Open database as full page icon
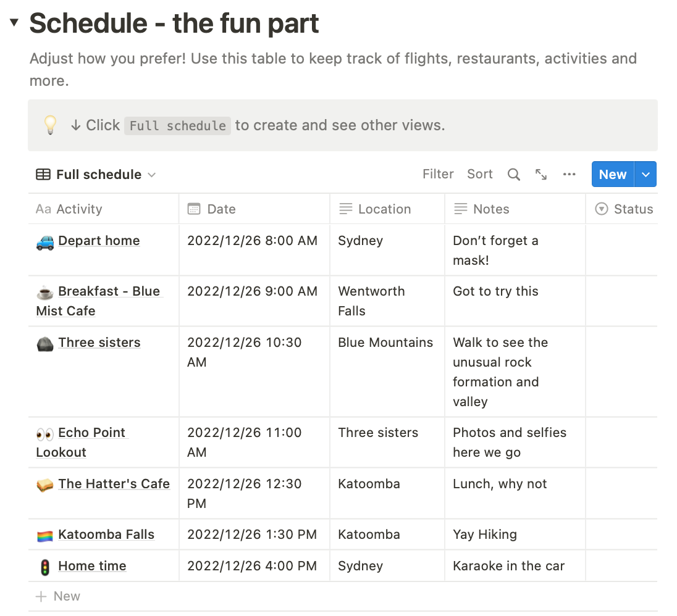 tap(541, 175)
